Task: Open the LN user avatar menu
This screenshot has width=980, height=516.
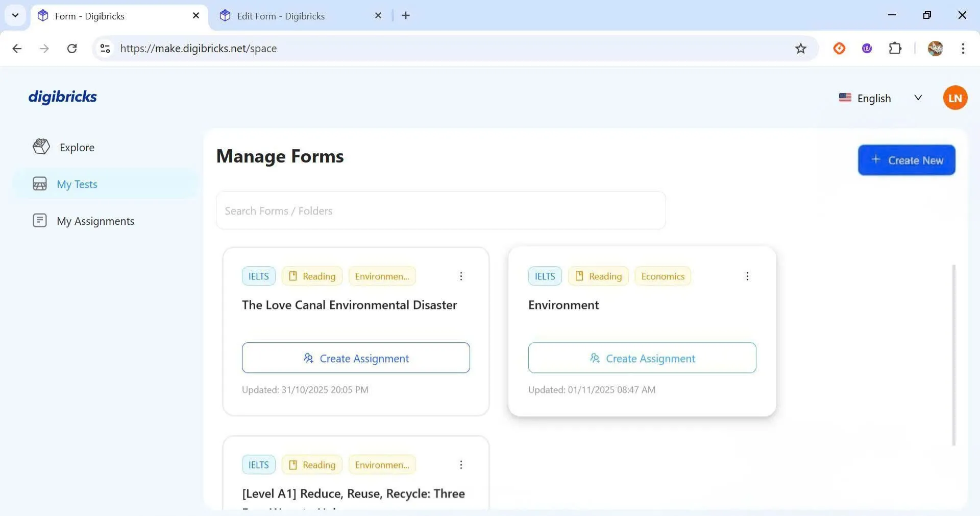Action: pos(954,98)
